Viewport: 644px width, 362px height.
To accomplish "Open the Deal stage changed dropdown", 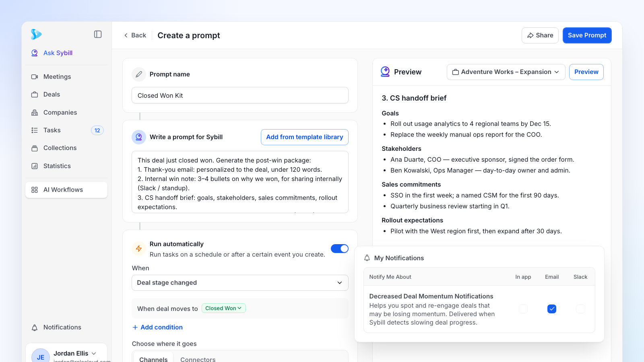I will 240,283.
